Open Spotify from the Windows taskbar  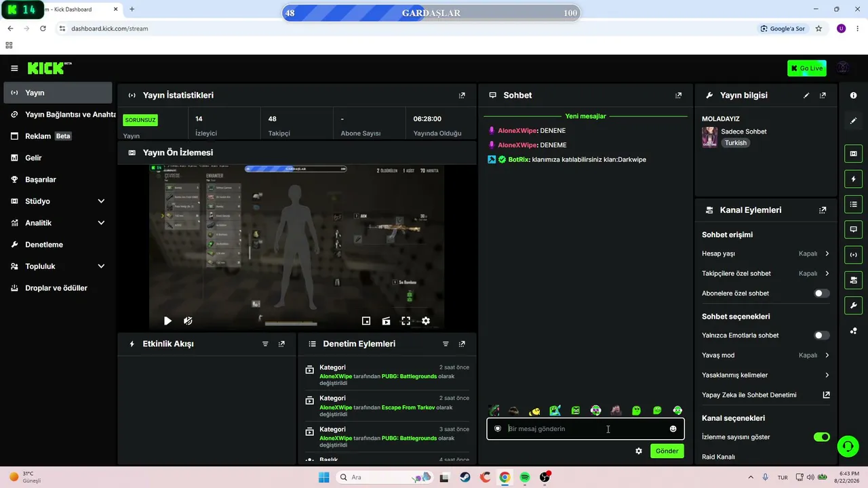[525, 477]
